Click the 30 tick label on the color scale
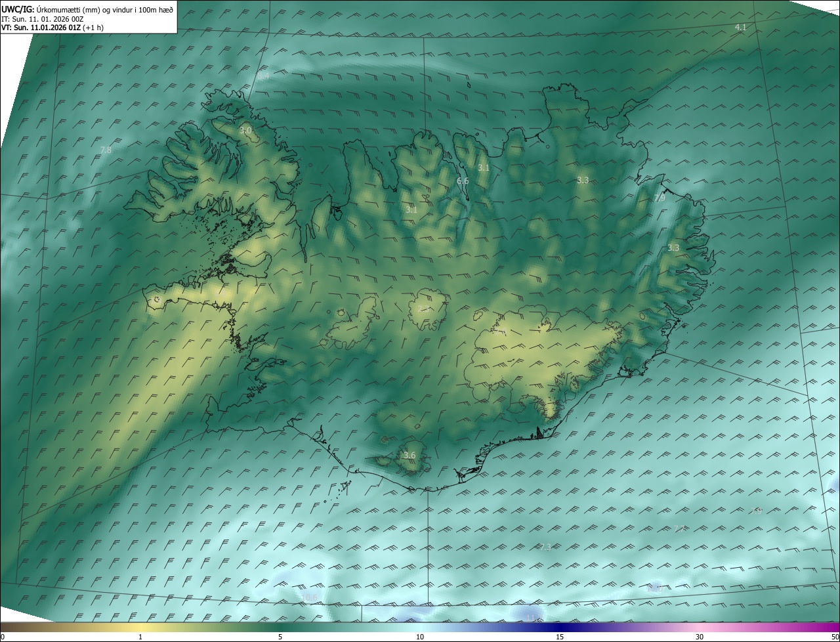 click(700, 637)
